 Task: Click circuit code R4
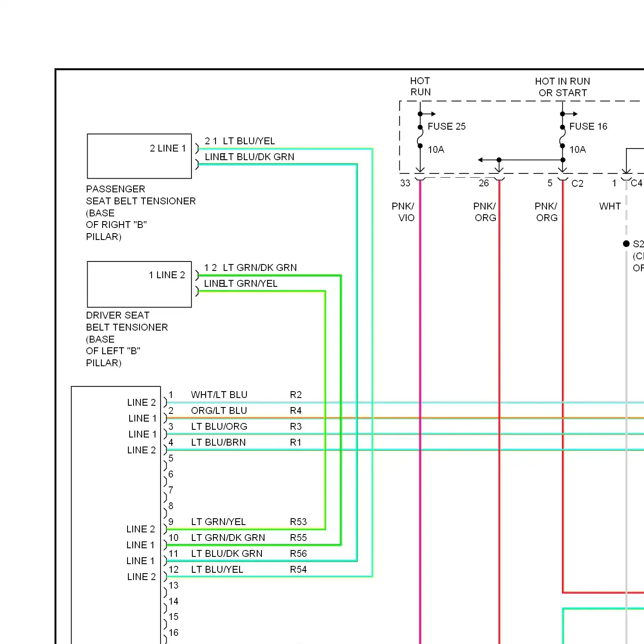296,410
